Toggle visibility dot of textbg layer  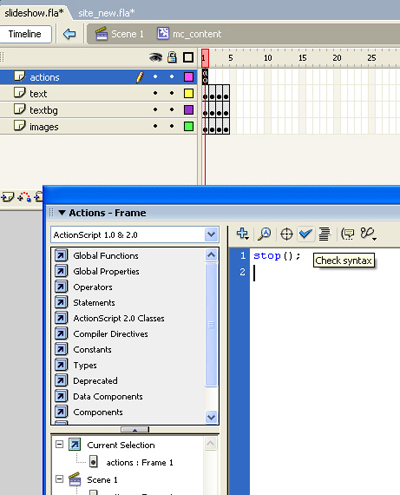click(x=155, y=109)
